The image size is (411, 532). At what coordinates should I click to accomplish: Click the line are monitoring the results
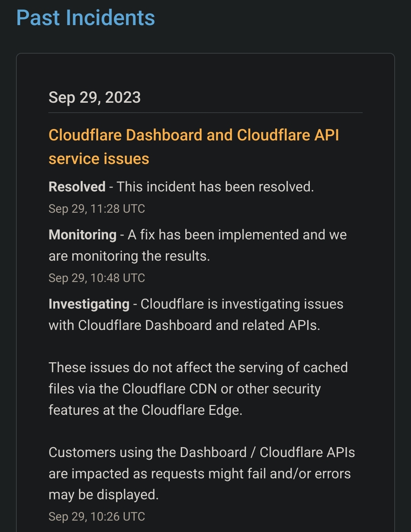(129, 256)
